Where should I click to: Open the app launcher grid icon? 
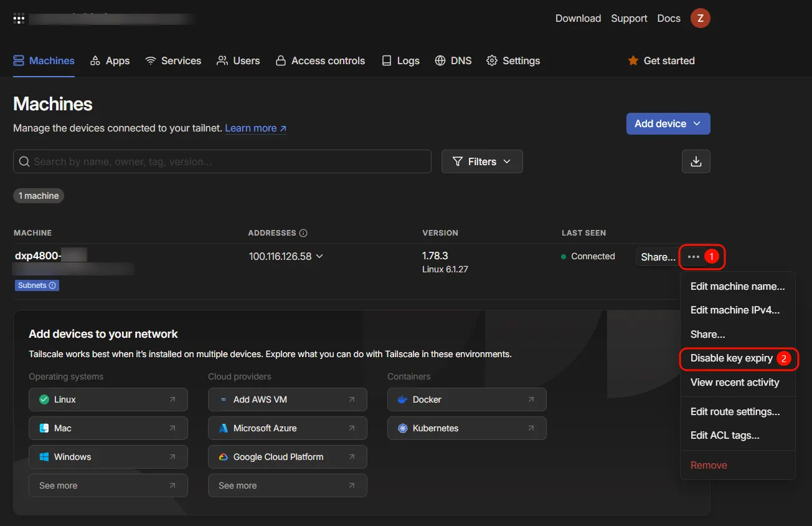[x=19, y=19]
